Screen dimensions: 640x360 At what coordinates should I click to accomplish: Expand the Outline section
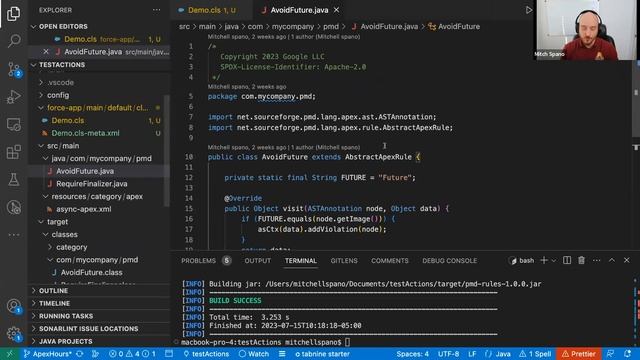[53, 291]
